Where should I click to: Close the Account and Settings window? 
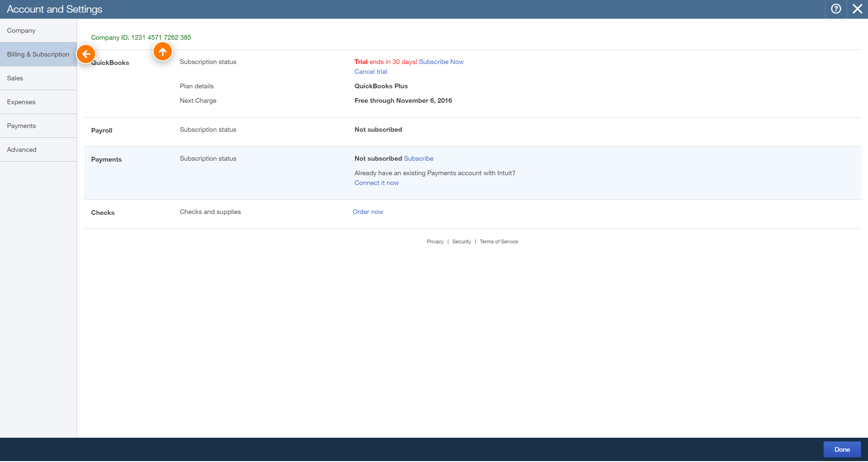857,9
